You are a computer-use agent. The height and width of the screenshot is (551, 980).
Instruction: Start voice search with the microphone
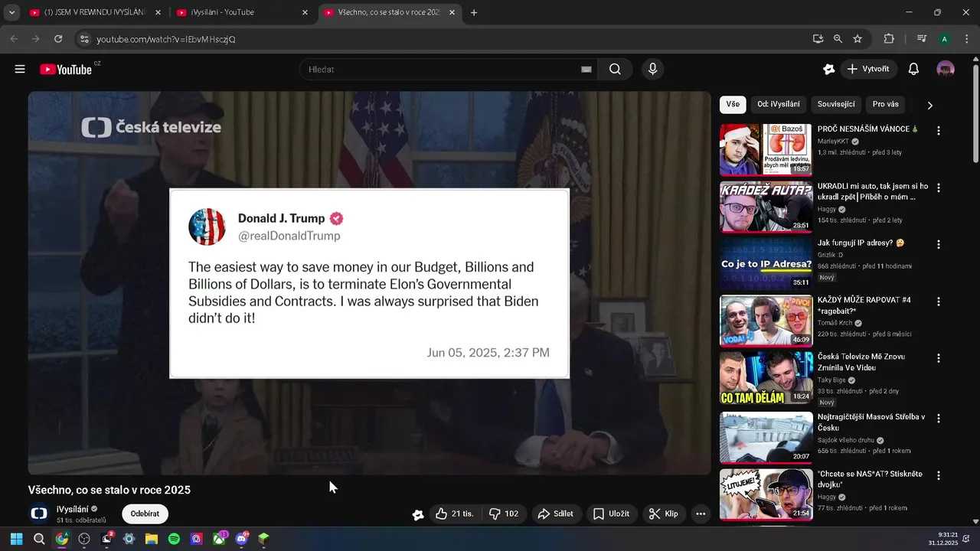(652, 69)
